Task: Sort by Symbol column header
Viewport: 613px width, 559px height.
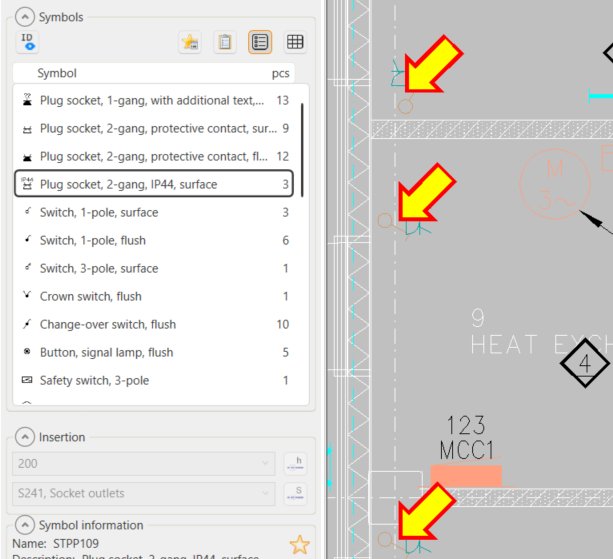Action: tap(57, 73)
